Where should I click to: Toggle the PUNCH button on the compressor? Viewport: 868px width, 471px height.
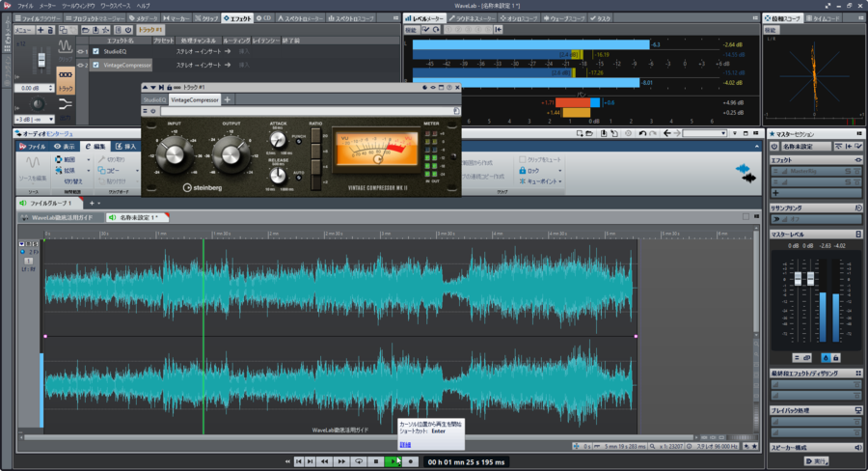(299, 142)
